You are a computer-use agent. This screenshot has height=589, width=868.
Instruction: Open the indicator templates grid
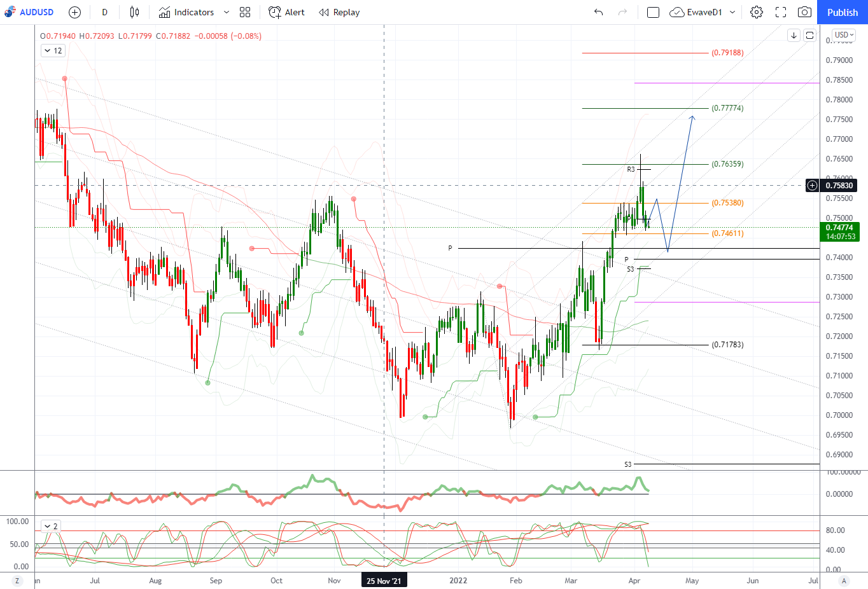[245, 12]
